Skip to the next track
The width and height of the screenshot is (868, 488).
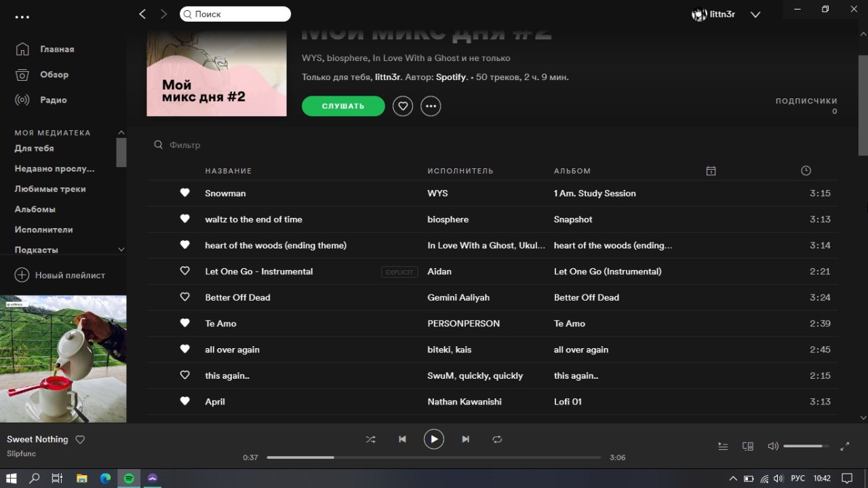465,439
